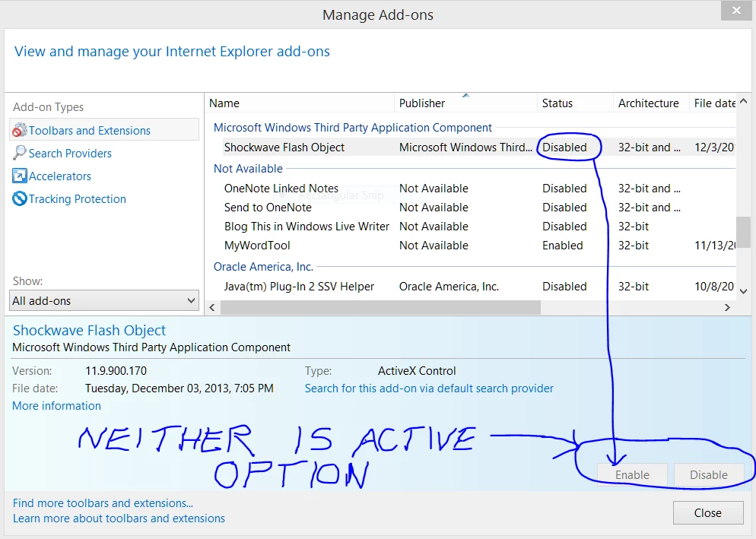Open Learn more about toolbars link
Viewport: 756px width, 539px height.
click(x=119, y=518)
